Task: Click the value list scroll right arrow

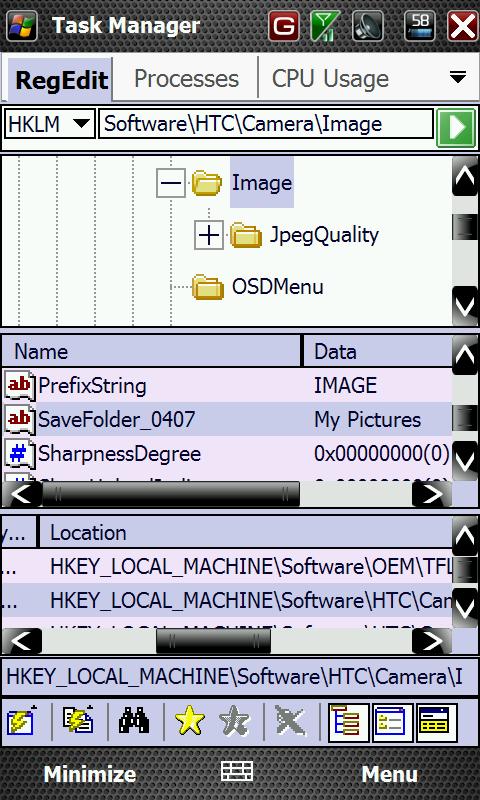Action: coord(432,494)
